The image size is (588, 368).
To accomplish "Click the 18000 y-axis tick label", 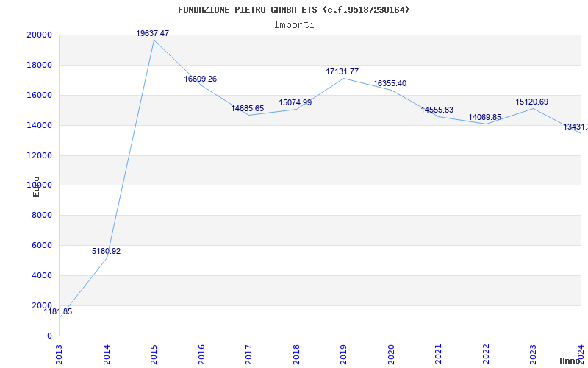I will coord(40,65).
